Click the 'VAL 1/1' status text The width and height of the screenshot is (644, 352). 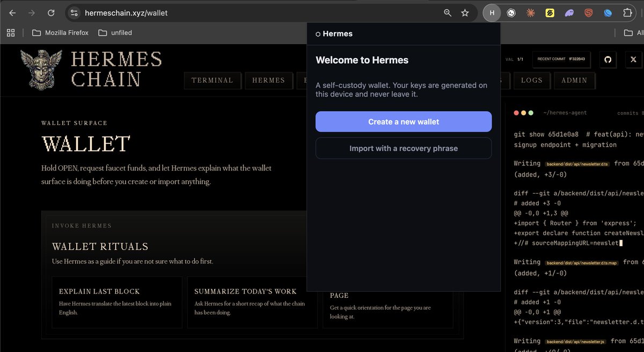(x=514, y=60)
